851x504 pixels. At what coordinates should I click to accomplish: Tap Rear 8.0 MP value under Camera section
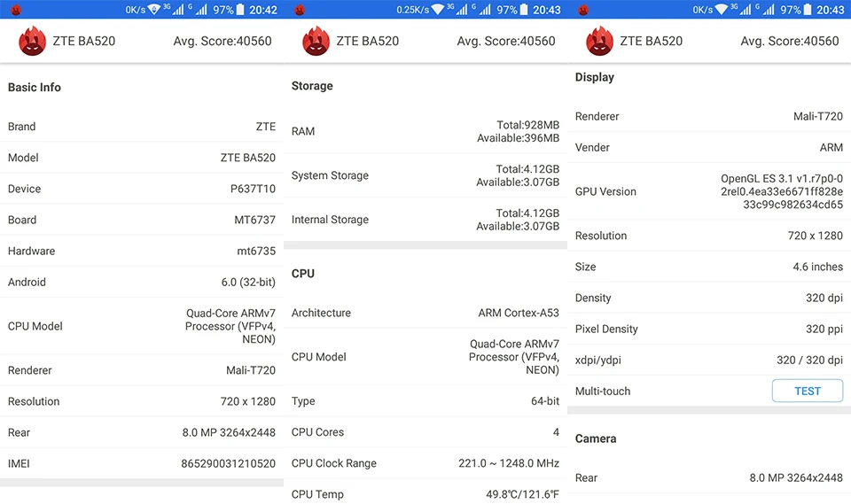click(x=796, y=478)
